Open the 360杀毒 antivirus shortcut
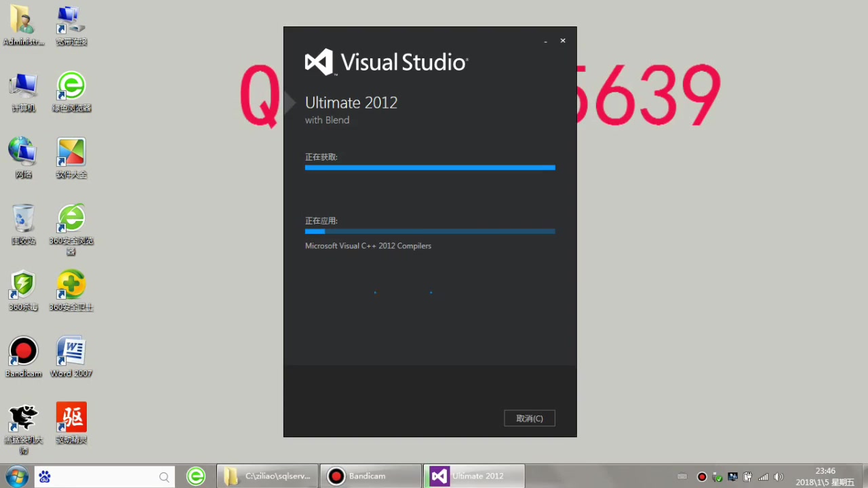Screen dimensions: 868x488 point(24,290)
